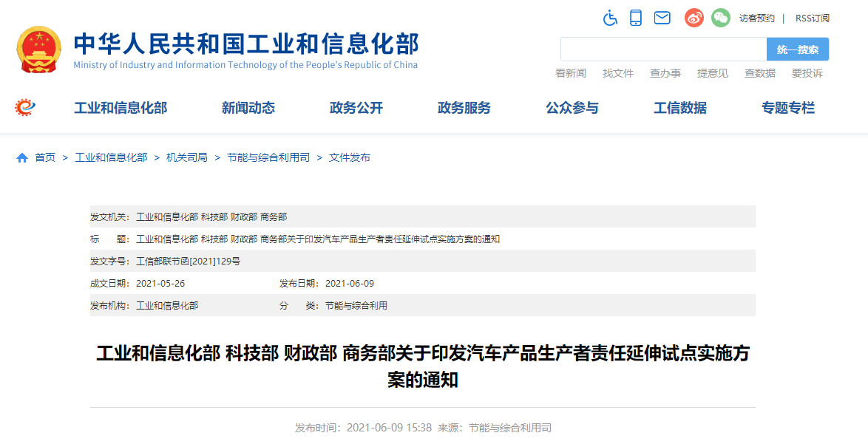The image size is (868, 444).
Task: Click document number 工信部联节函[2021]129号
Action: (189, 261)
